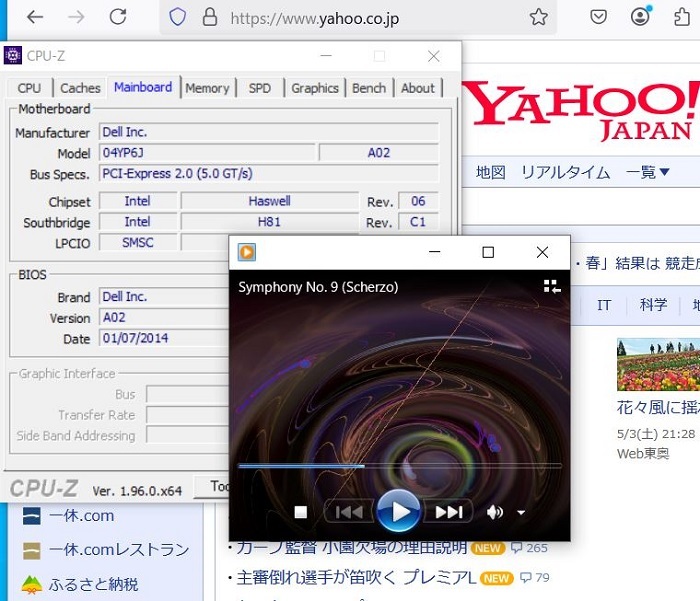Click the Ver. 1.96.0.x64 label
The width and height of the screenshot is (700, 601).
coord(137,491)
